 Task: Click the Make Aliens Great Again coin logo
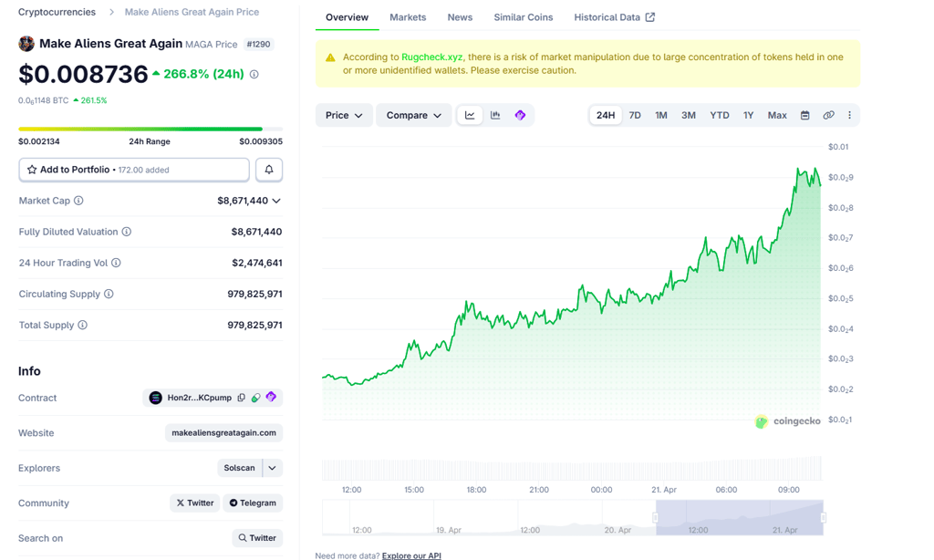click(26, 44)
